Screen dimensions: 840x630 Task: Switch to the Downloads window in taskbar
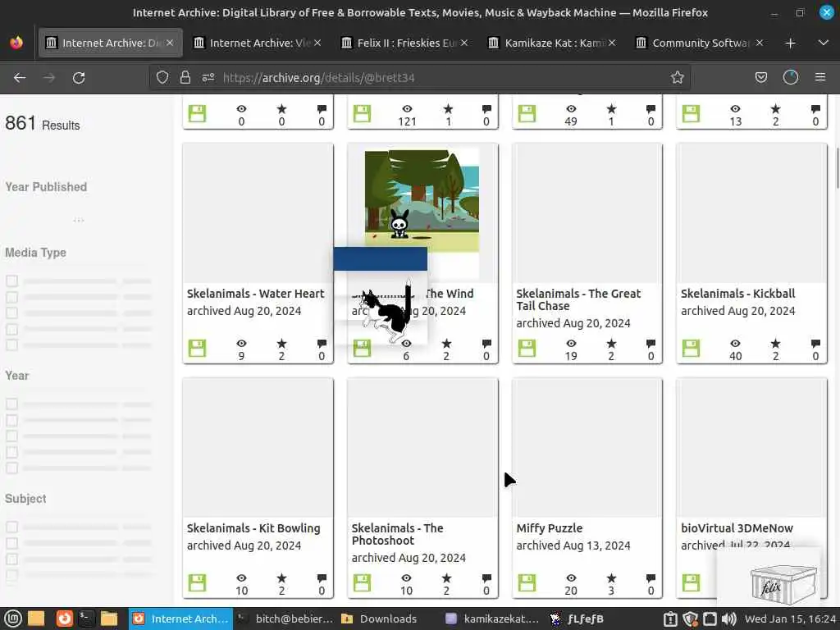[379, 619]
